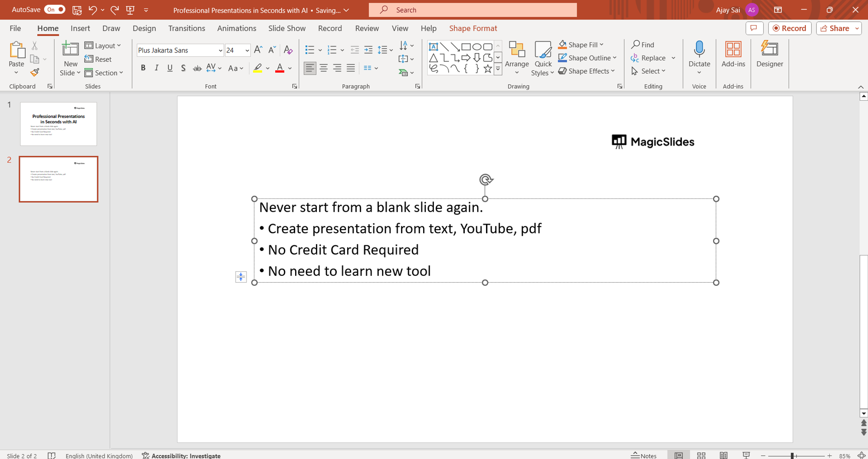Switch to the Animations tab
This screenshot has height=459, width=868.
click(237, 28)
